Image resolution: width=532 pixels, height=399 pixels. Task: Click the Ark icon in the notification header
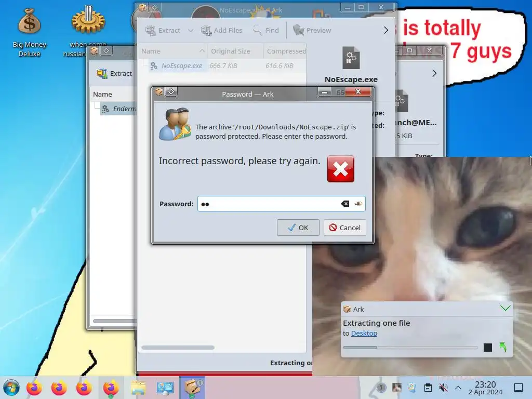347,309
